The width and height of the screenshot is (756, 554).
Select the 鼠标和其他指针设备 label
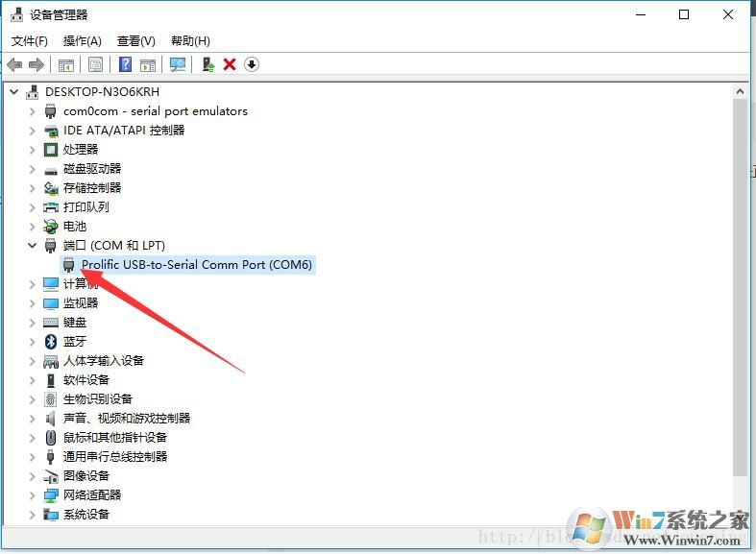click(x=115, y=438)
